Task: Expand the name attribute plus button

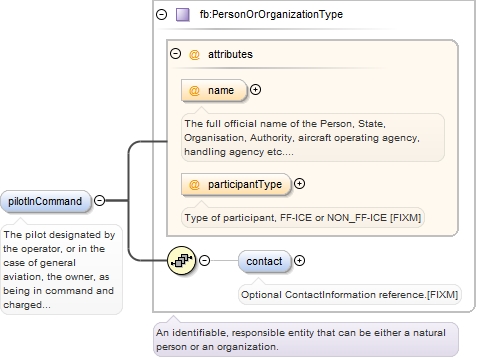Action: (x=255, y=90)
